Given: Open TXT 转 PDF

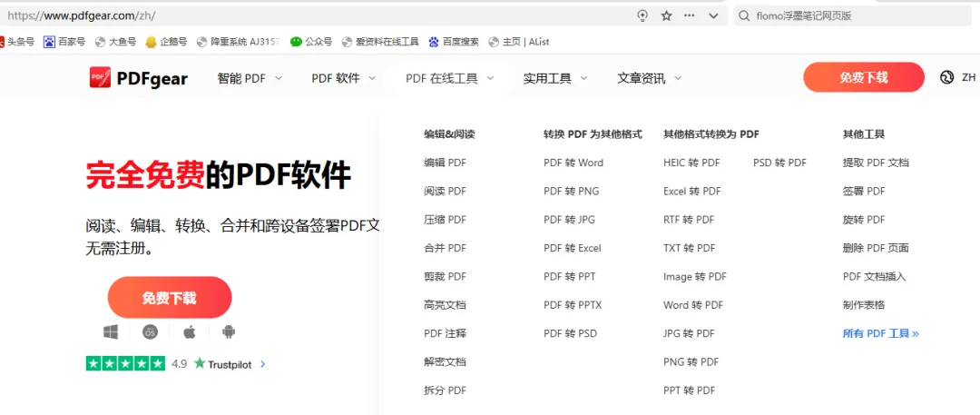Looking at the screenshot, I should click(x=690, y=248).
